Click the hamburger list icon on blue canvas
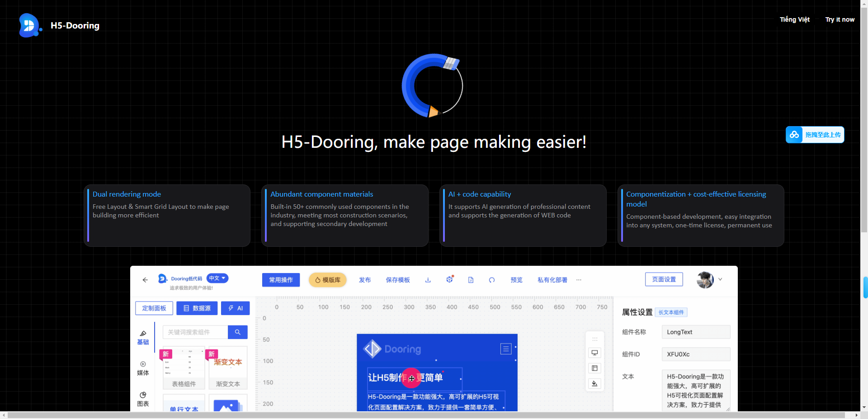Viewport: 868px width, 419px height. pos(506,348)
